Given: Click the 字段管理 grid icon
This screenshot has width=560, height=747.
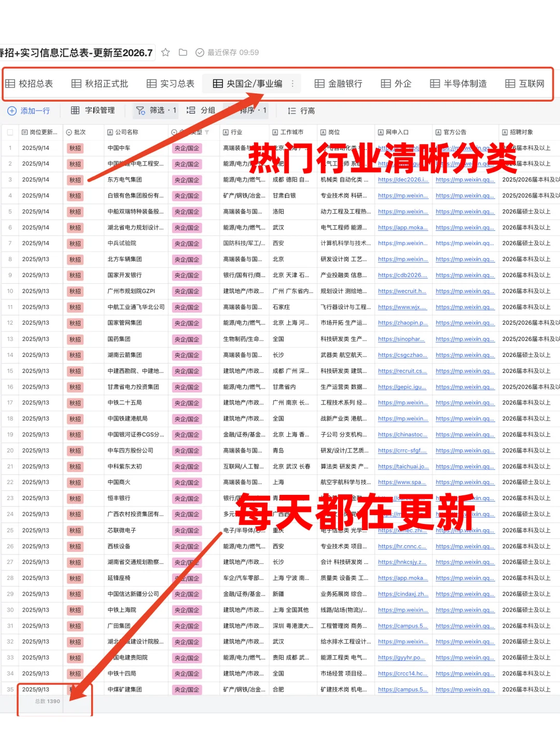Looking at the screenshot, I should click(75, 110).
